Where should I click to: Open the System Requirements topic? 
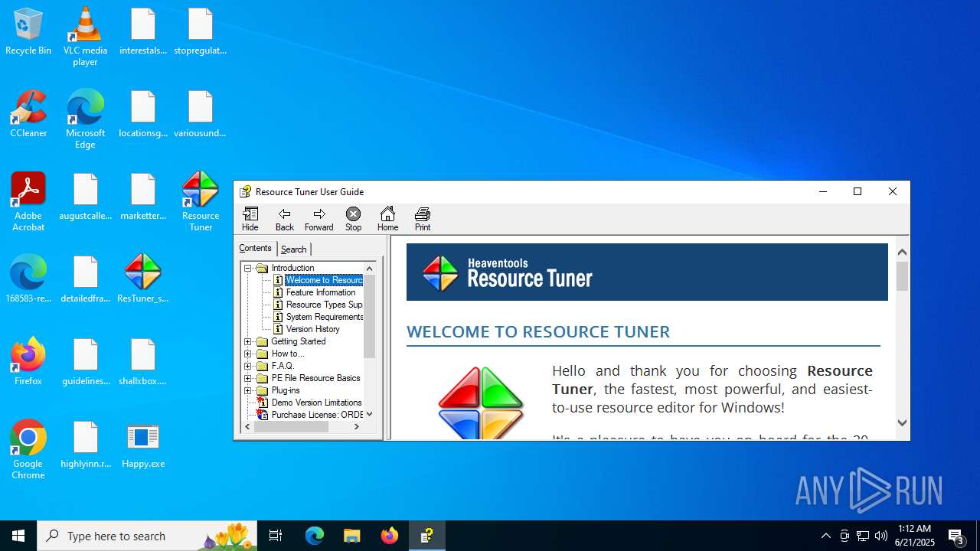[324, 317]
